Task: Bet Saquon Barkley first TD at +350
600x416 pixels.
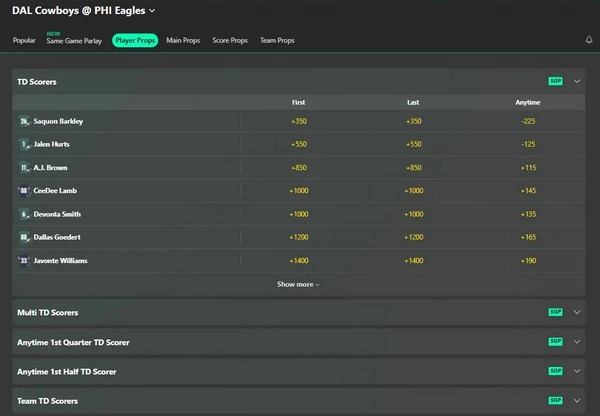Action: tap(299, 121)
